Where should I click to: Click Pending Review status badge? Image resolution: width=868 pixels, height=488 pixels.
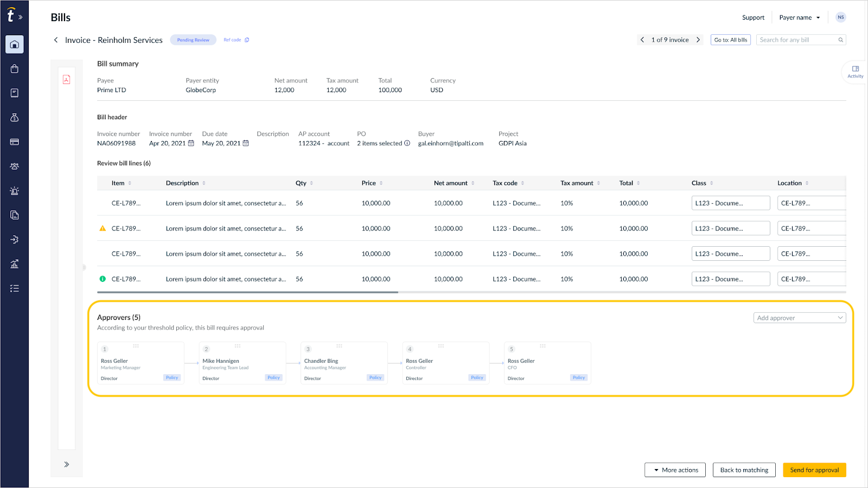pos(193,40)
